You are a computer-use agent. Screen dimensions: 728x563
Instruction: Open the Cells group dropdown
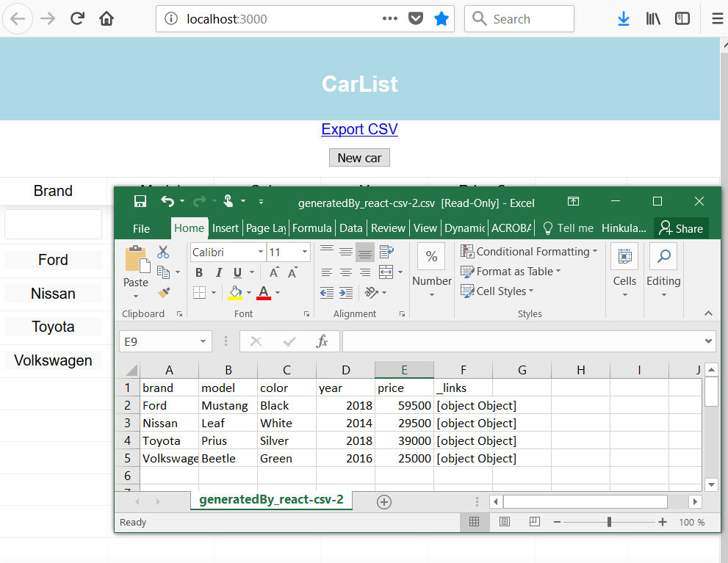pos(625,295)
